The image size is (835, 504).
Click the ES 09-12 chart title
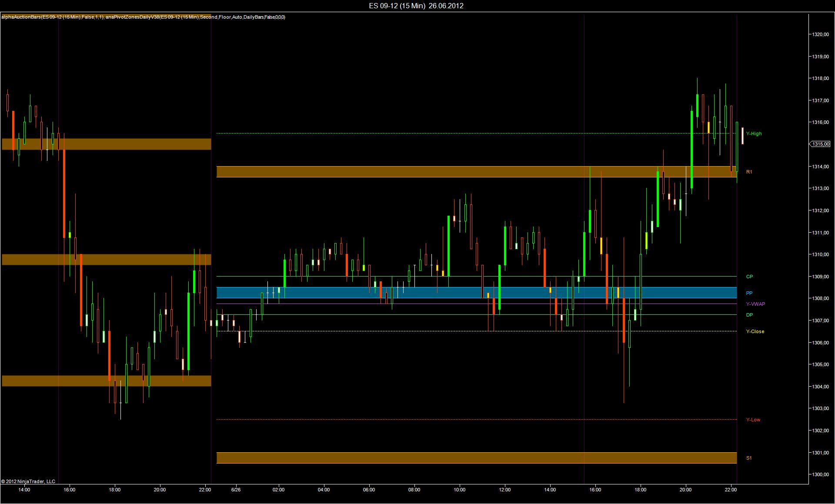[x=416, y=6]
